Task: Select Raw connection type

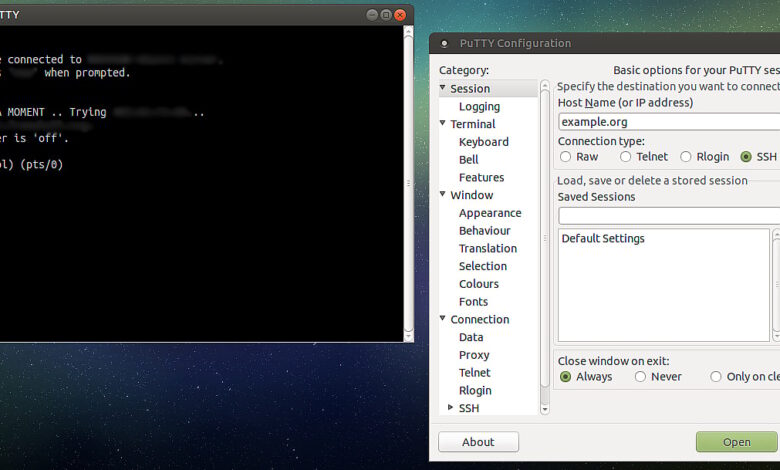Action: click(x=566, y=157)
